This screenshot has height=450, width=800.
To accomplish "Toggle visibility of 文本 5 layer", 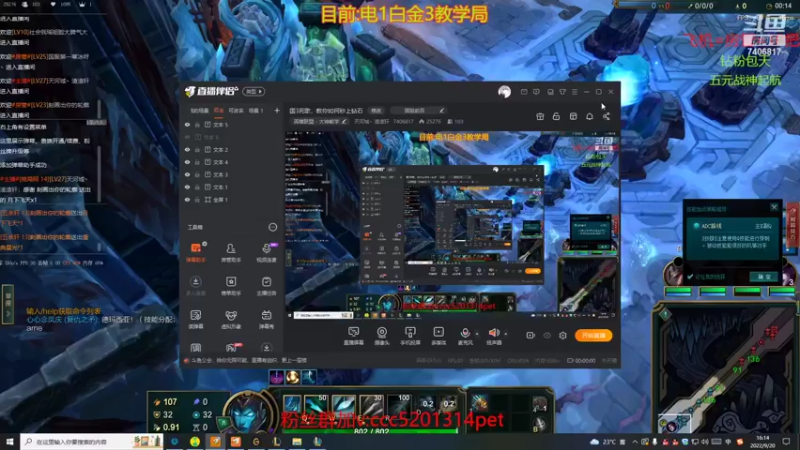I will click(x=187, y=124).
